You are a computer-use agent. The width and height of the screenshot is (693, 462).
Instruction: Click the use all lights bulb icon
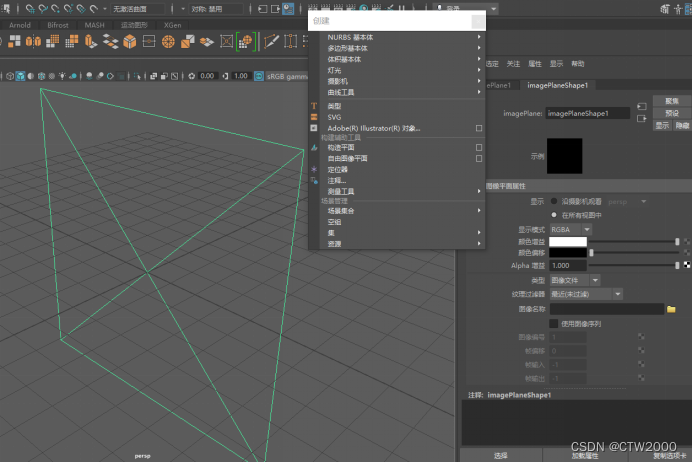pyautogui.click(x=62, y=76)
